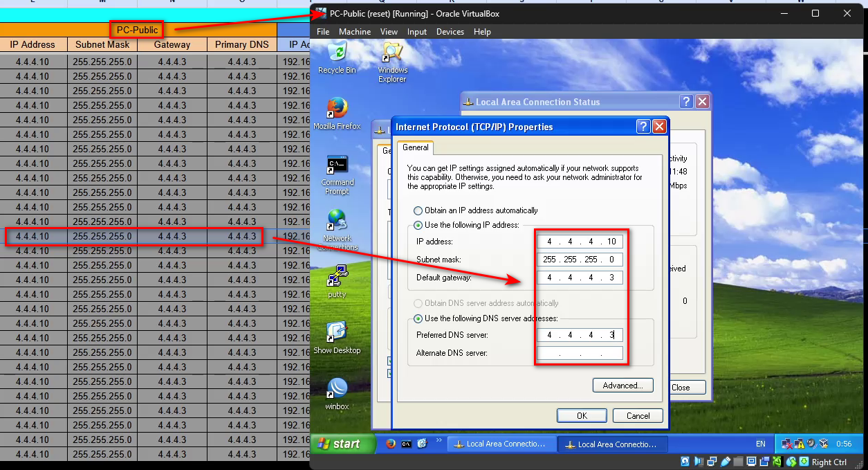Click the green processor chip icon in VirtualBox status bar
Image resolution: width=868 pixels, height=470 pixels.
tap(777, 462)
